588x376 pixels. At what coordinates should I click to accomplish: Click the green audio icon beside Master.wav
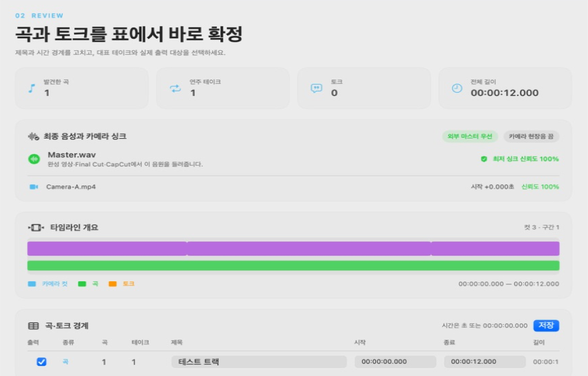click(x=34, y=159)
